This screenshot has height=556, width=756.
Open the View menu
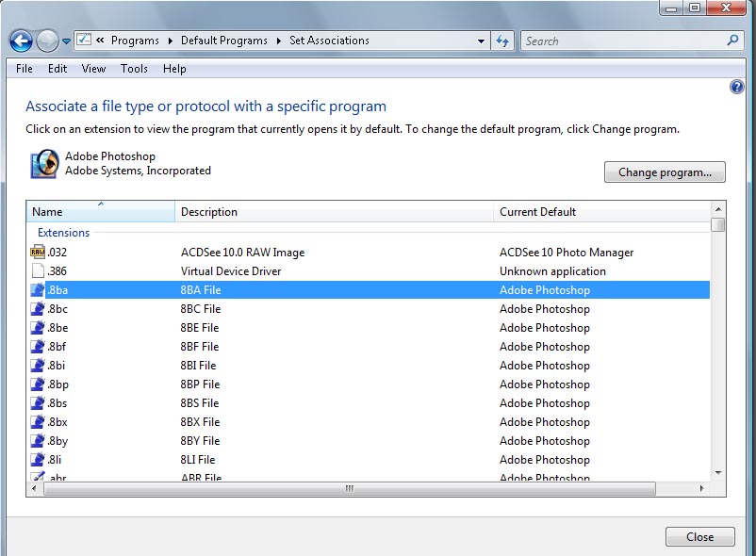93,69
